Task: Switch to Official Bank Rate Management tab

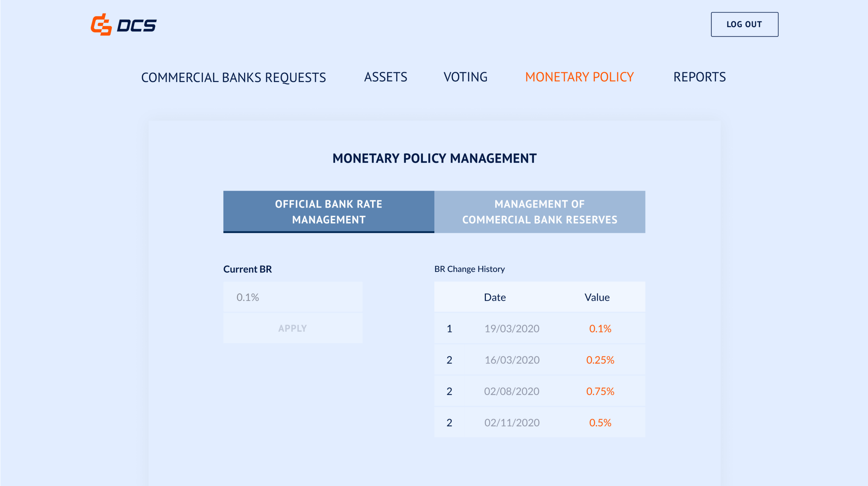Action: [x=328, y=212]
